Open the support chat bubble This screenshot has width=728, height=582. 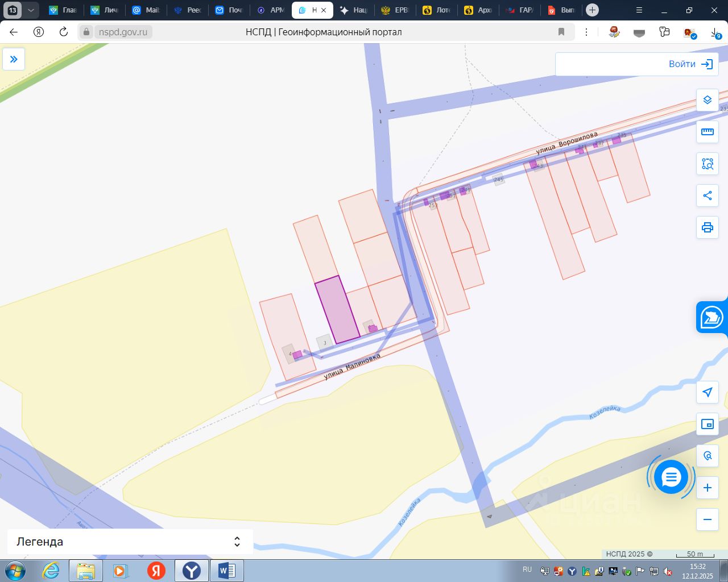click(671, 477)
